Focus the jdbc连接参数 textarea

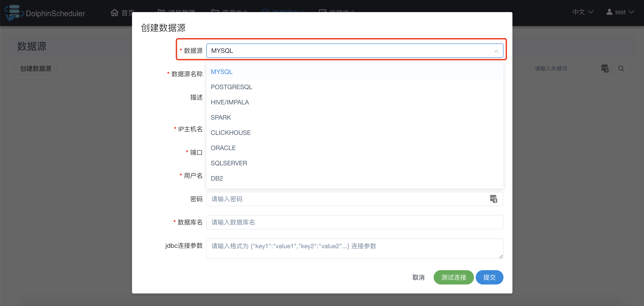pos(354,248)
